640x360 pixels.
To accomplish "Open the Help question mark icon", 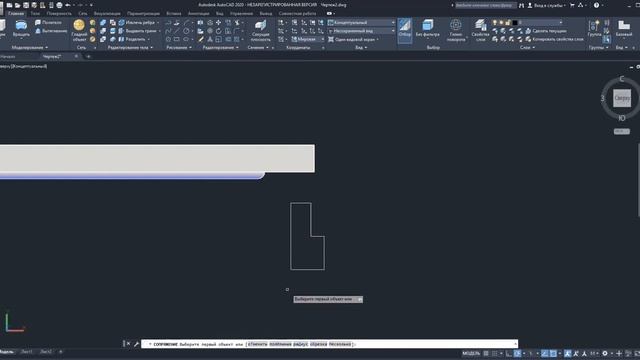I will coord(596,5).
